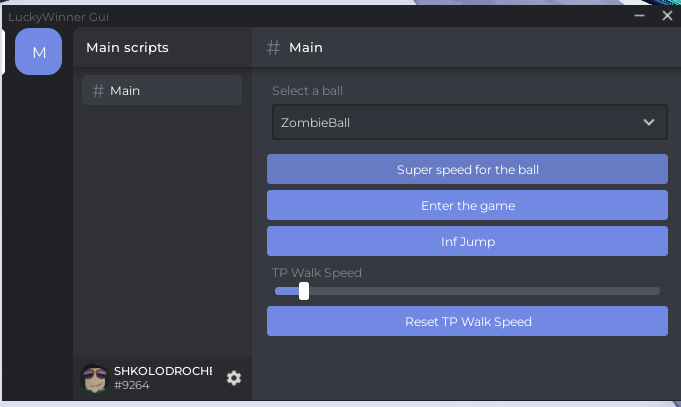Click the unfilled part of the speed slider track

480,291
